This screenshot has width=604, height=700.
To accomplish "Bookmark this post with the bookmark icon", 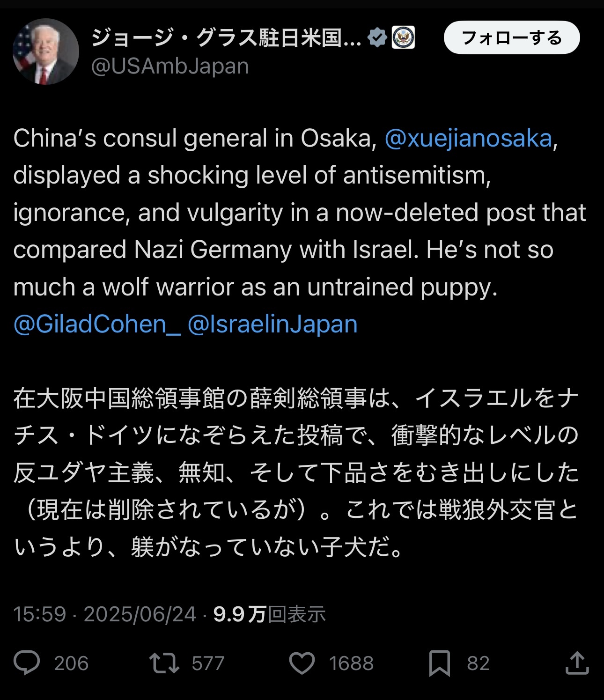I will click(439, 663).
